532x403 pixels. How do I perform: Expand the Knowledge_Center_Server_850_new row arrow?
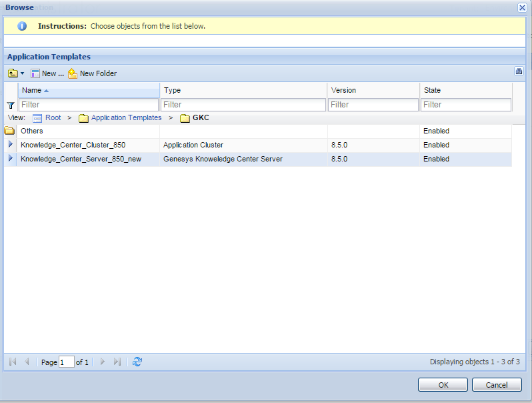pyautogui.click(x=11, y=159)
